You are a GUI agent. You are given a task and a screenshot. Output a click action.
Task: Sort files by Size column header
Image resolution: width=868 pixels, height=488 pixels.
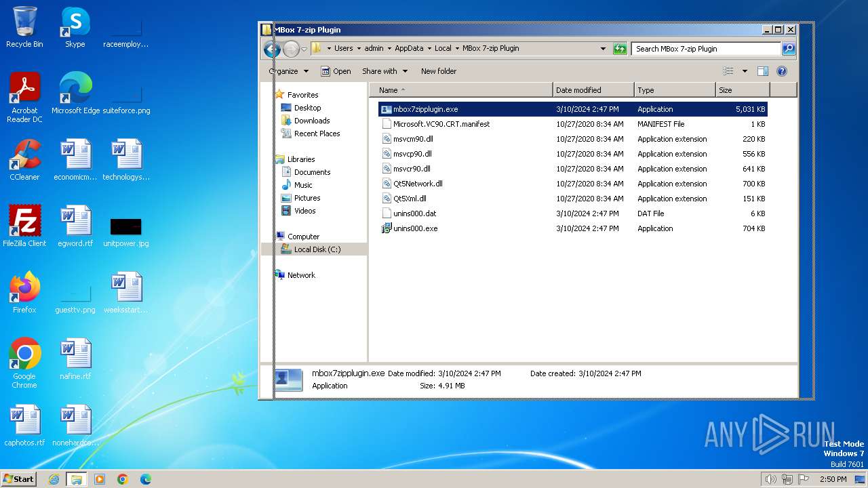coord(743,90)
